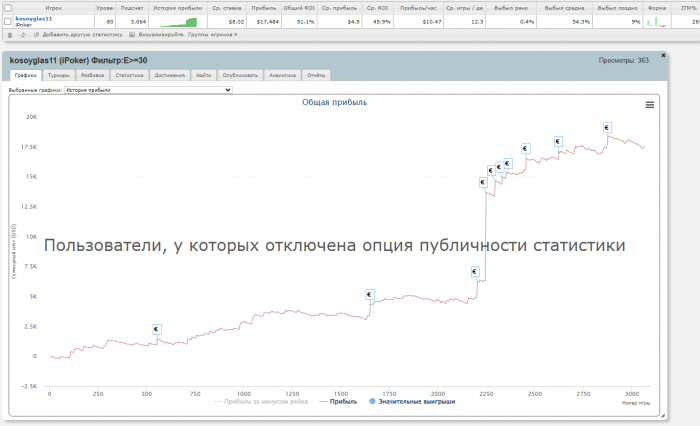Click the refresh icon beside the trash
Image resolution: width=700 pixels, height=426 pixels.
[x=23, y=35]
